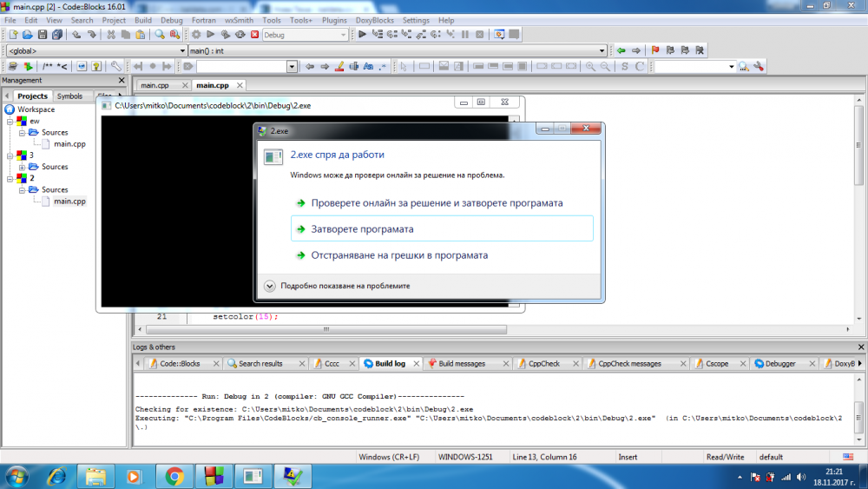The width and height of the screenshot is (868, 489).
Task: Click the search text input field
Action: coord(241,67)
